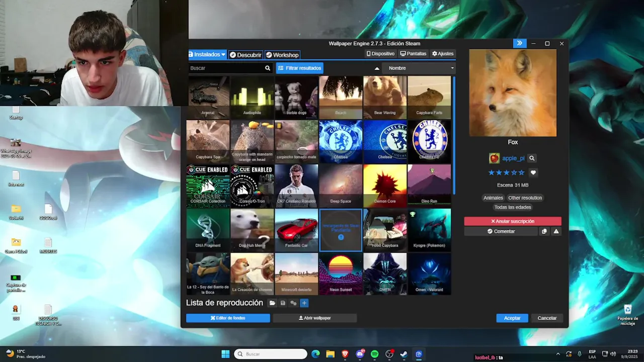Select the Hood Capybara wallpaper

[385, 230]
